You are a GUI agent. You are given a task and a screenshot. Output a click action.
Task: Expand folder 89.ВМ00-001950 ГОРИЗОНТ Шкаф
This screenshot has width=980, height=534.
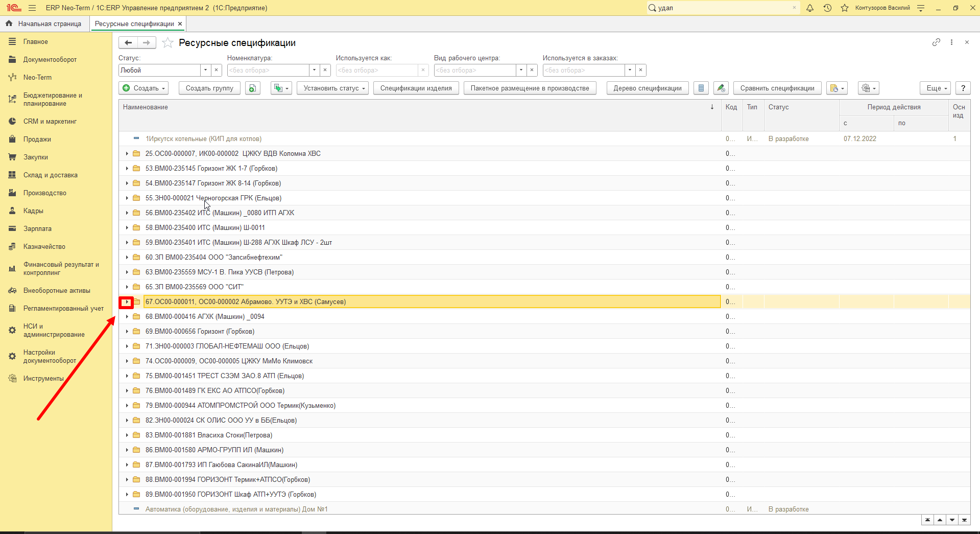click(x=127, y=495)
